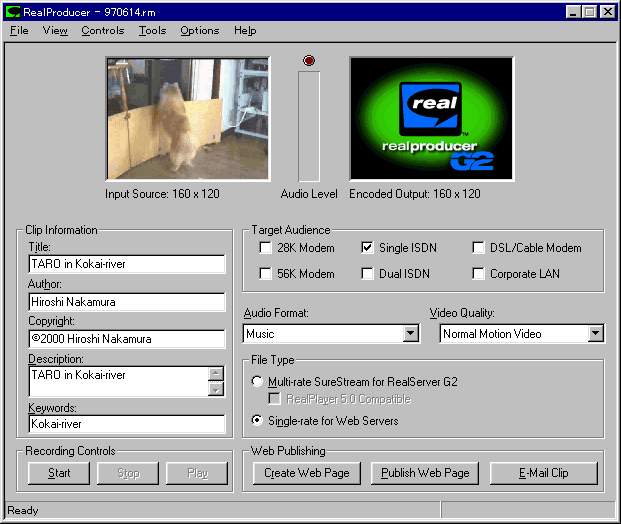Uncheck the Single ISDN checkbox
Viewport: 621px width, 524px height.
(367, 248)
